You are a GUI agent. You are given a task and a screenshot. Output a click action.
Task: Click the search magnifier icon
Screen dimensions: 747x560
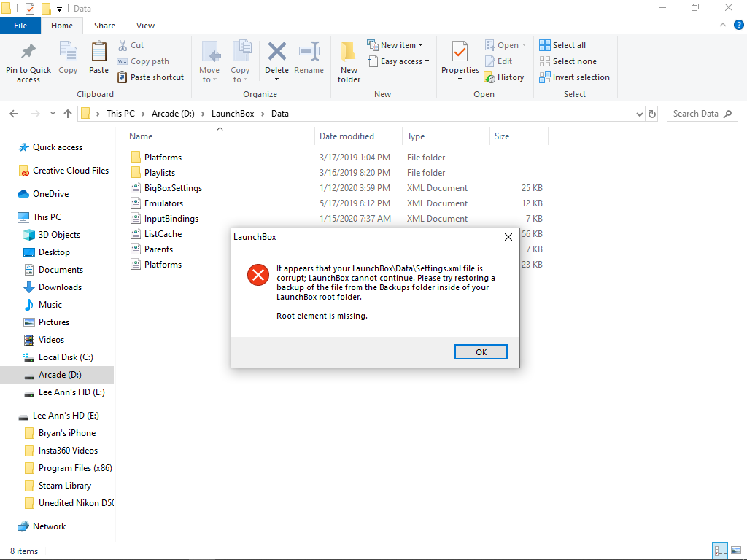pyautogui.click(x=727, y=114)
